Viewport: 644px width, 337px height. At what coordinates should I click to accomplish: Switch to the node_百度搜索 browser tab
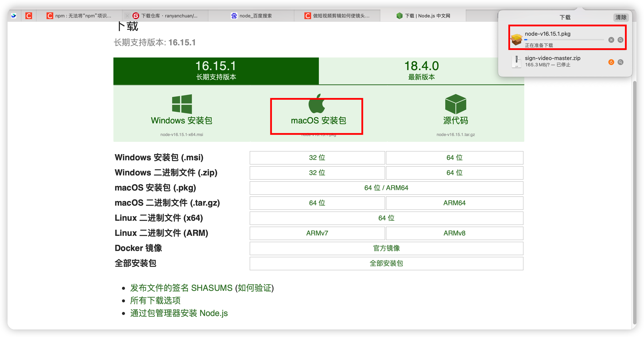[x=251, y=16]
